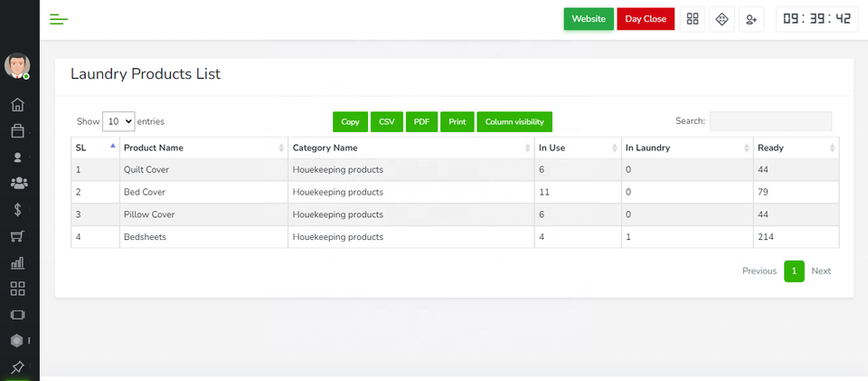Click the green Website button
868x381 pixels.
(589, 19)
